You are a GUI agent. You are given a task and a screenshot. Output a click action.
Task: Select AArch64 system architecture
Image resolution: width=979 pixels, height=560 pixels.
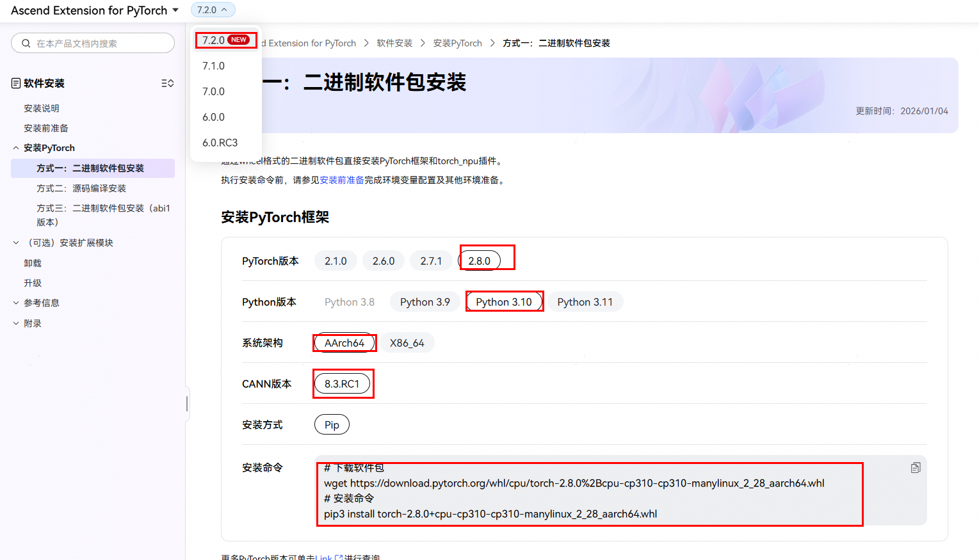coord(344,343)
